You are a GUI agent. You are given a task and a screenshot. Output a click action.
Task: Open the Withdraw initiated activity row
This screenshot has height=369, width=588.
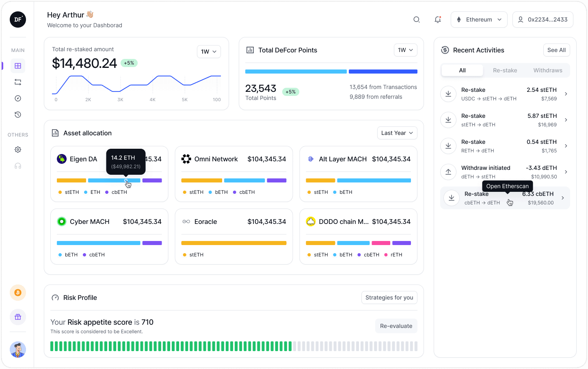tap(505, 172)
